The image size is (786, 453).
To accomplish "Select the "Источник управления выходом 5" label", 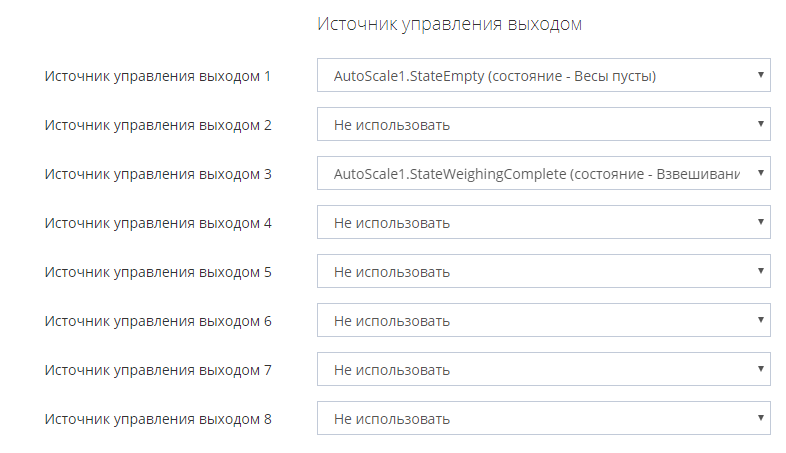I will (158, 271).
